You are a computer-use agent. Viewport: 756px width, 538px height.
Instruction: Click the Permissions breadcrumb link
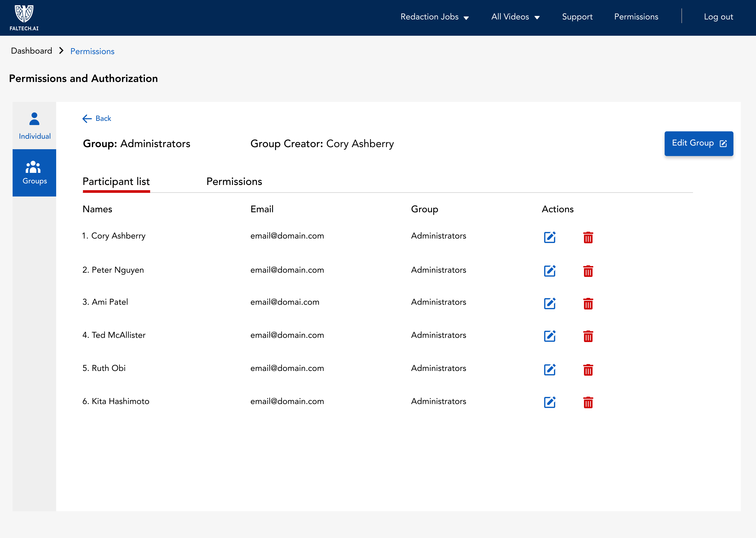click(x=92, y=51)
